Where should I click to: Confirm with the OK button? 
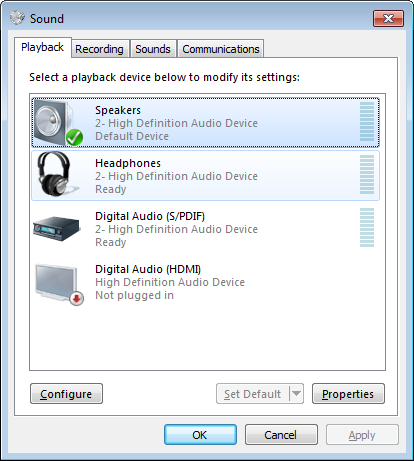200,435
